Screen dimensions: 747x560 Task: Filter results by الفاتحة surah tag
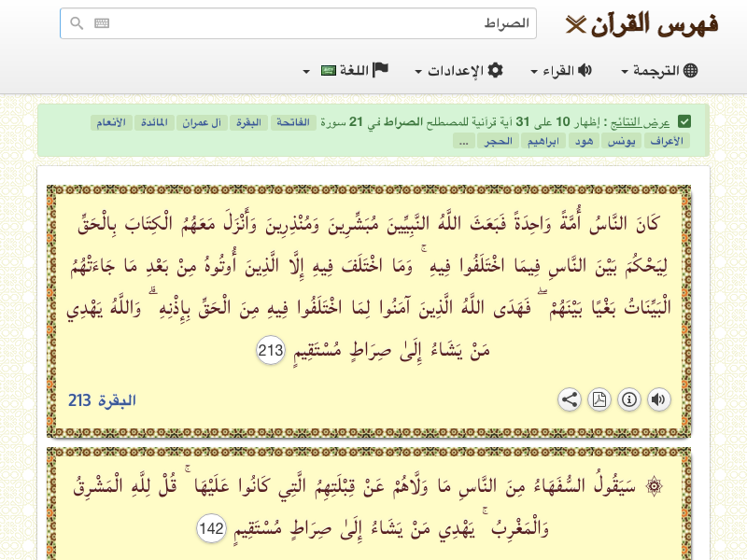(x=293, y=122)
